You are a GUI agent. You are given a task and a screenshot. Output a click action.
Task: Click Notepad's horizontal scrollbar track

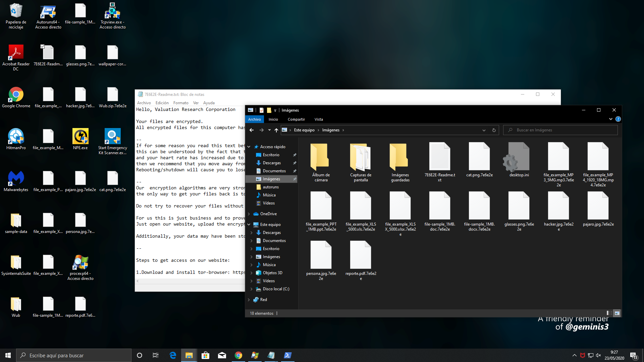191,281
